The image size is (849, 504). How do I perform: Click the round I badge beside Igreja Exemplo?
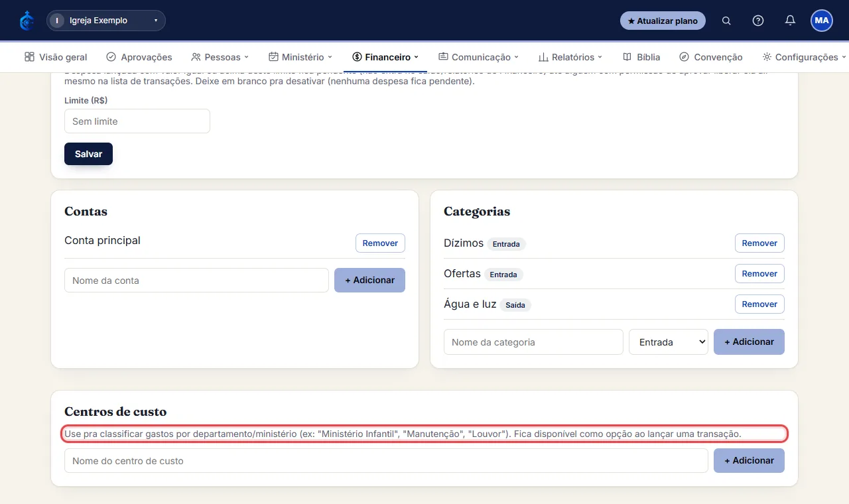[57, 21]
